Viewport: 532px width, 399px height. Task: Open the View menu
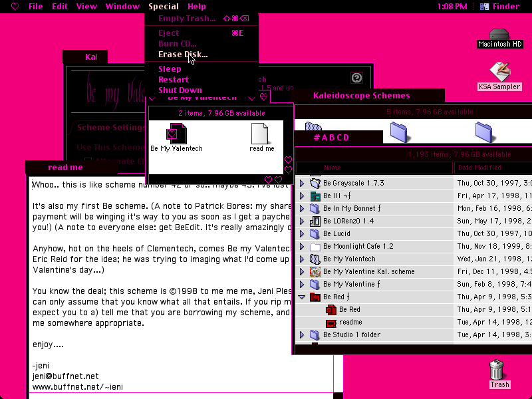[86, 7]
